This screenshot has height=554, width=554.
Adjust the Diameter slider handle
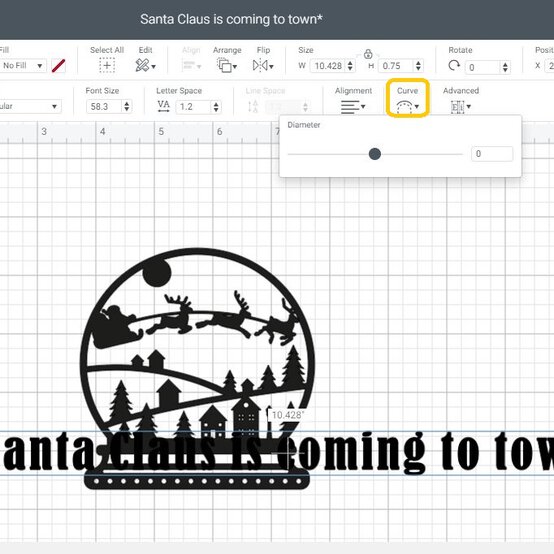[x=375, y=154]
